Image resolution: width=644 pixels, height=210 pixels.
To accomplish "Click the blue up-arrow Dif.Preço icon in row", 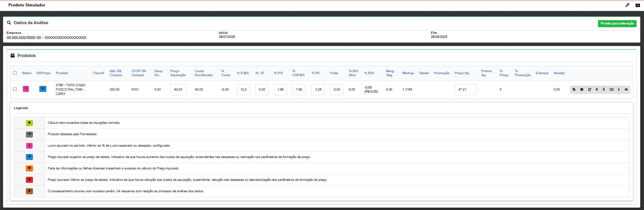I will [43, 89].
